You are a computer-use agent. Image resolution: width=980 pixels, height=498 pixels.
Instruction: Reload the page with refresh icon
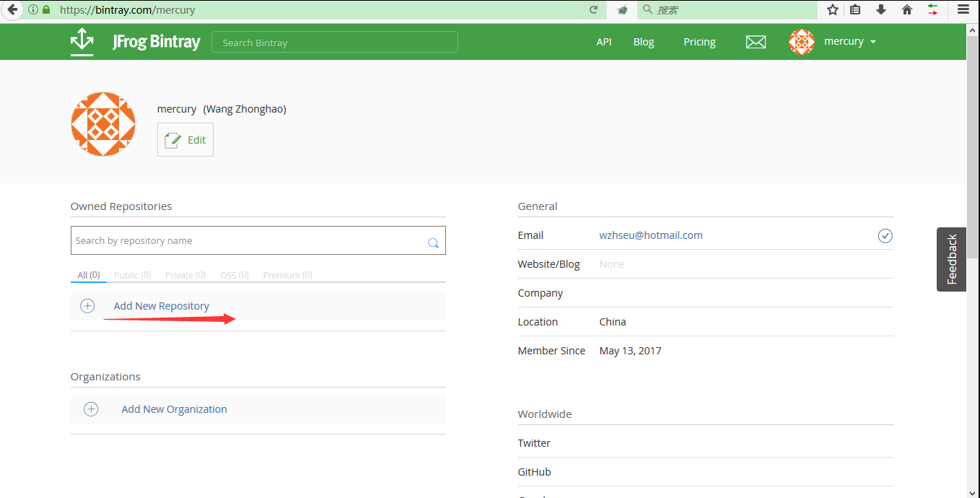coord(594,10)
